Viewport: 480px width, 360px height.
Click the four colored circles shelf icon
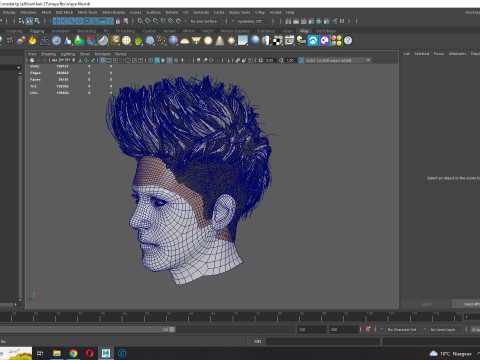pyautogui.click(x=336, y=41)
